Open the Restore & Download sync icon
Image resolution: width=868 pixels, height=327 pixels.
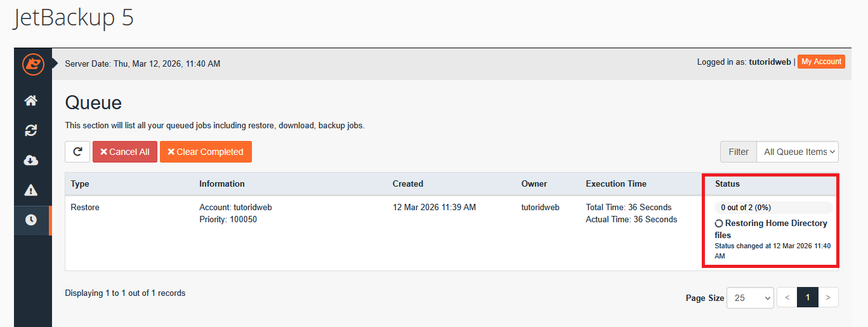31,130
